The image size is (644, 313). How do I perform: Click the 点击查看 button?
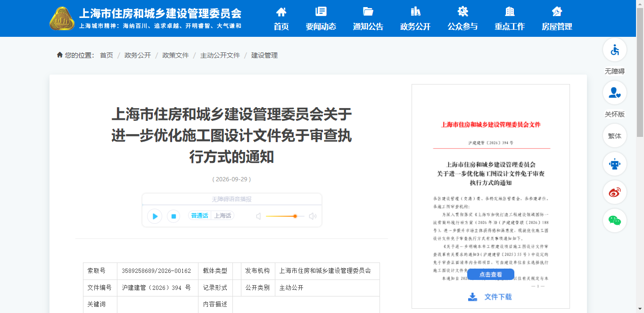click(491, 274)
